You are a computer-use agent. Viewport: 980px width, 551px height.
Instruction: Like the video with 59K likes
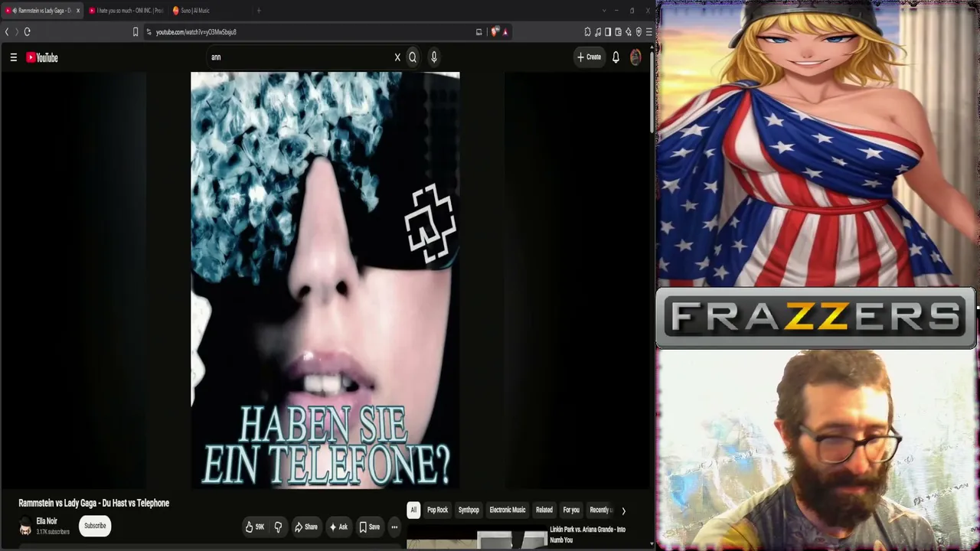(255, 527)
